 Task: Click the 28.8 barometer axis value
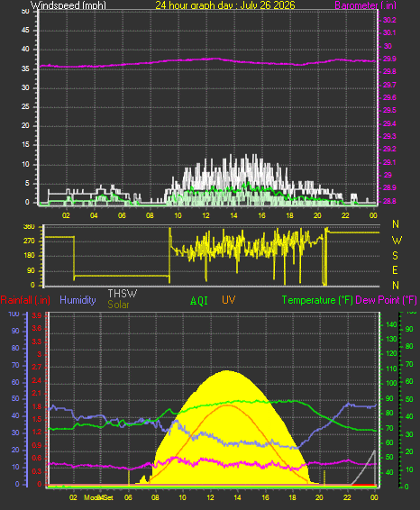389,201
